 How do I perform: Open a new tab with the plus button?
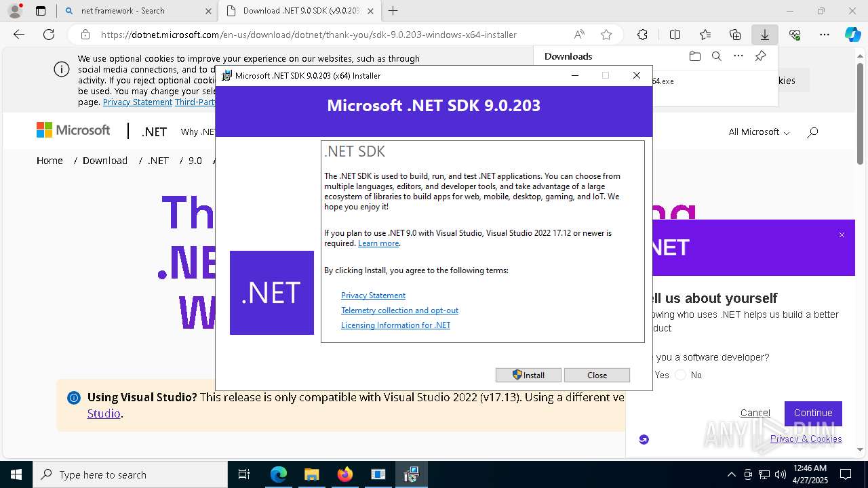pyautogui.click(x=393, y=11)
